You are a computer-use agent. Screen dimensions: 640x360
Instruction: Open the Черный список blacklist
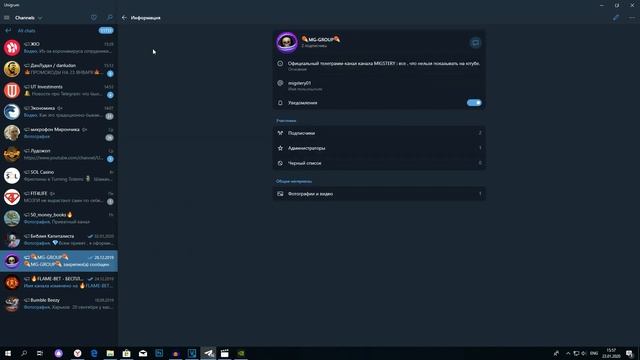click(379, 163)
